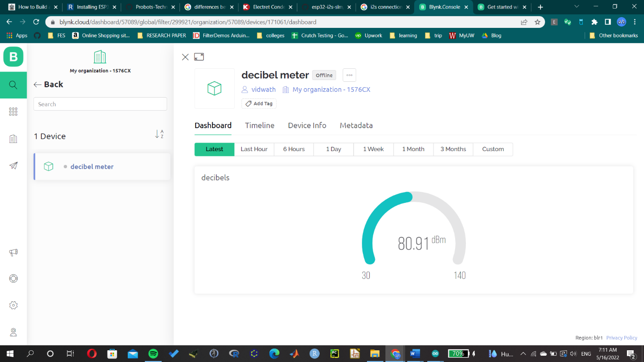Open the Device Info tab
Image resolution: width=644 pixels, height=362 pixels.
pos(307,125)
